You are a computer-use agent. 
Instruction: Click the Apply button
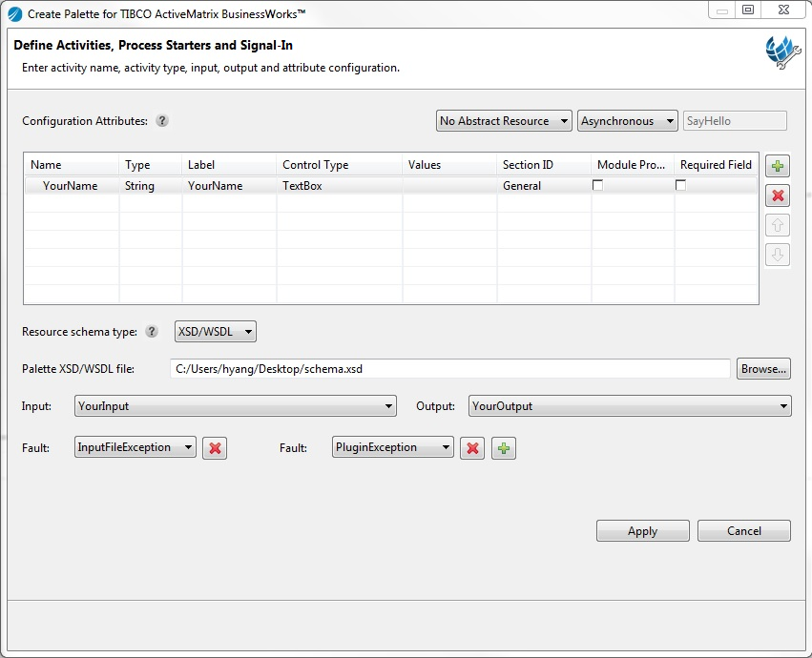pyautogui.click(x=643, y=531)
